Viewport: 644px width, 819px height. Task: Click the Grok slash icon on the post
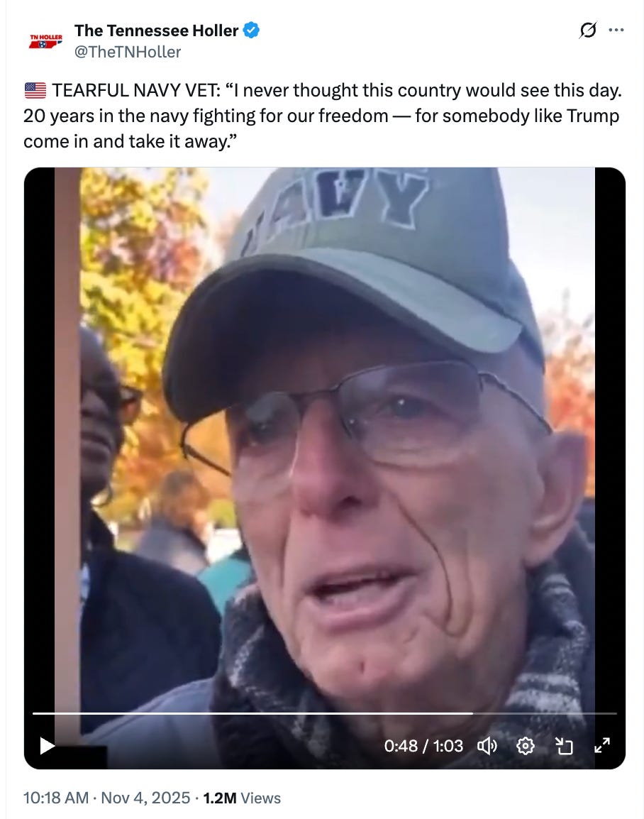587,31
